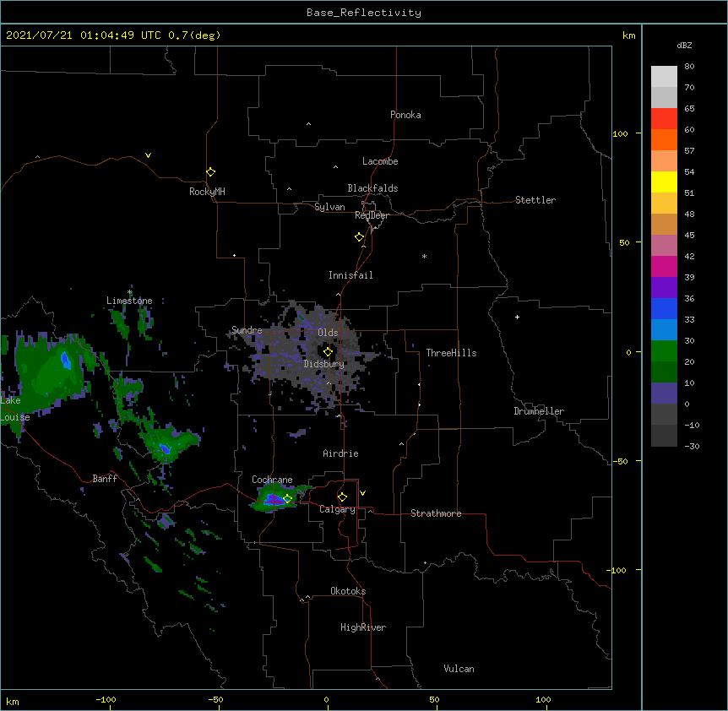Click the Okotoks city label
The height and width of the screenshot is (711, 728).
pos(348,591)
